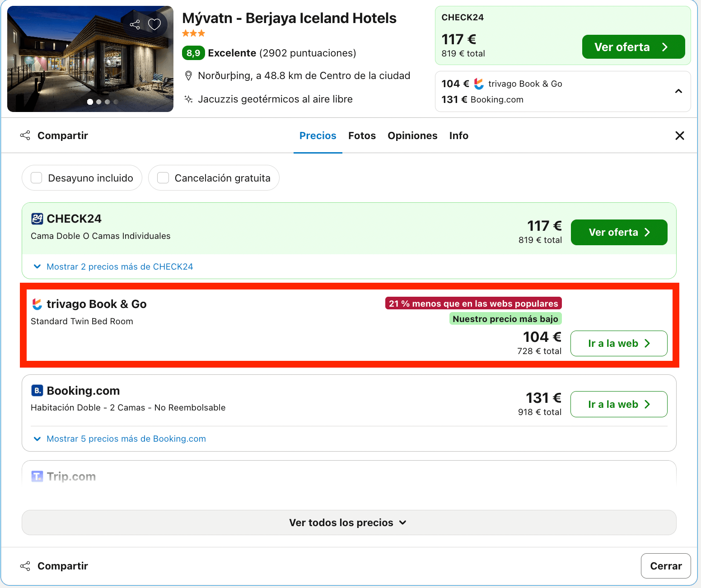Tap the share icon on hotel photo
This screenshot has width=701, height=588.
[135, 24]
